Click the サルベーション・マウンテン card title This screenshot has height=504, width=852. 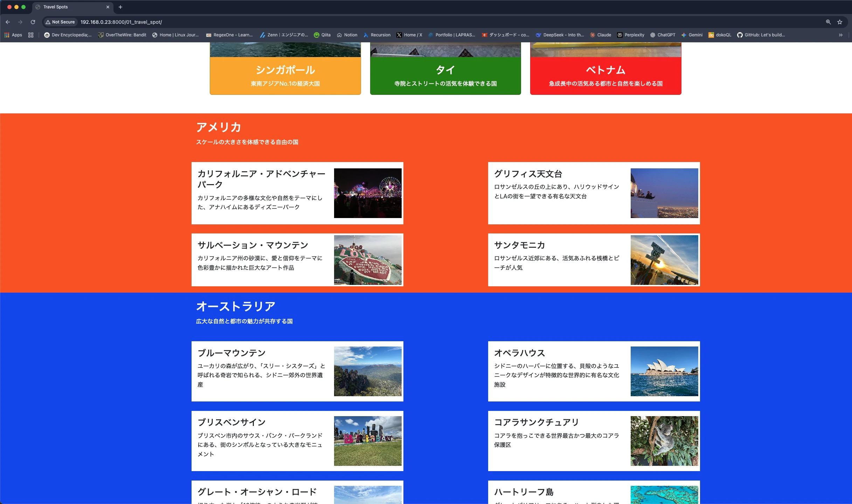point(253,245)
